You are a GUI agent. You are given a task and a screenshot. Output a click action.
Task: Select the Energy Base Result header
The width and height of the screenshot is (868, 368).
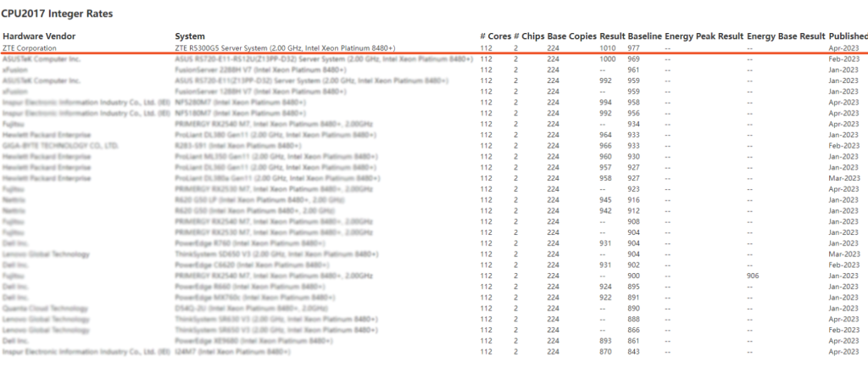(786, 36)
